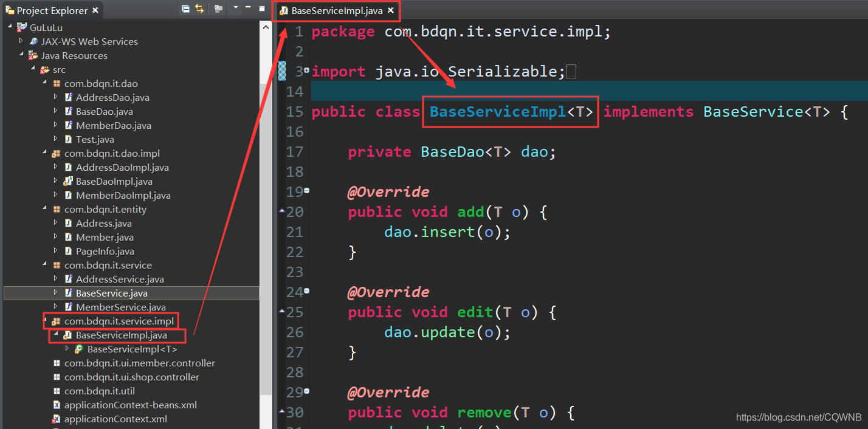Screen dimensions: 868x429
Task: Click the JAX-WS Web Services icon
Action: (33, 41)
